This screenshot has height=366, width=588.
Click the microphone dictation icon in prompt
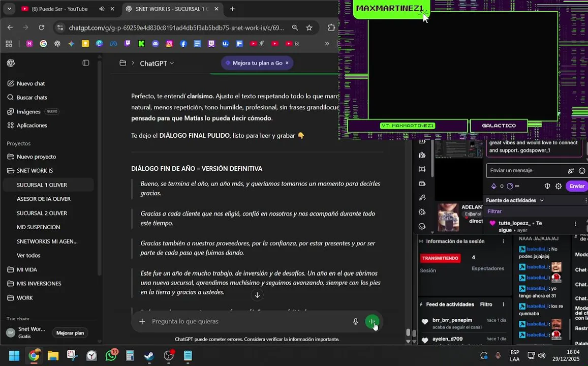click(x=356, y=321)
